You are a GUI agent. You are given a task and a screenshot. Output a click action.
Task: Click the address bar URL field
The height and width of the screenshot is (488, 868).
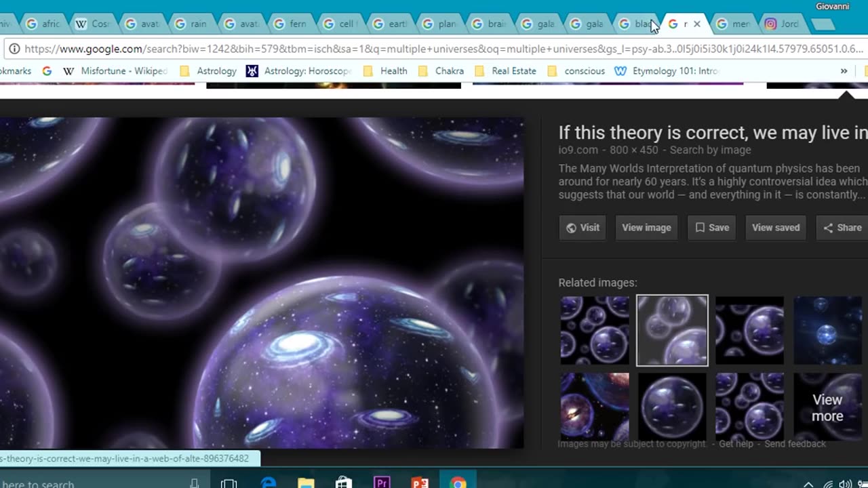444,49
